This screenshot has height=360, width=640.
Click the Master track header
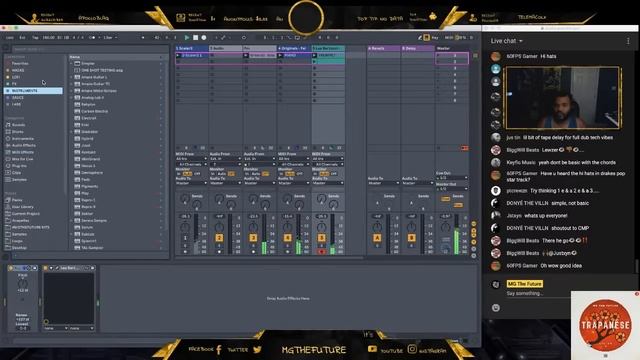(x=452, y=48)
